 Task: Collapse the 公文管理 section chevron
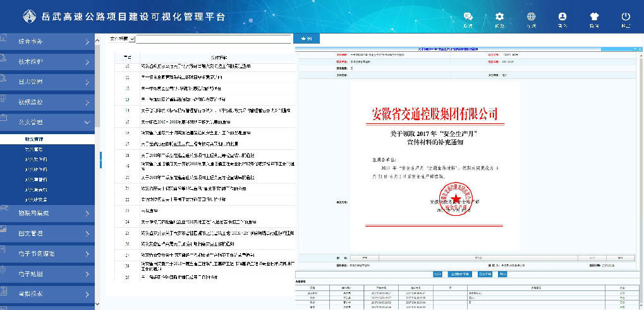87,123
